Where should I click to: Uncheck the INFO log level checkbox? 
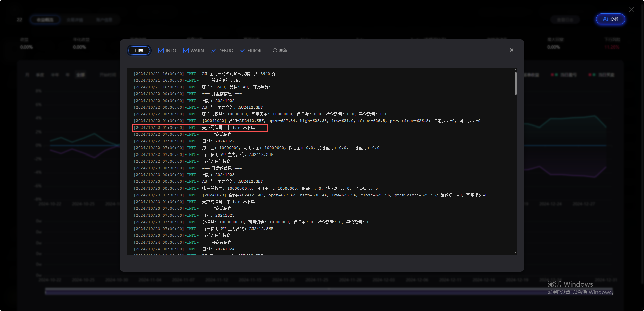[161, 50]
